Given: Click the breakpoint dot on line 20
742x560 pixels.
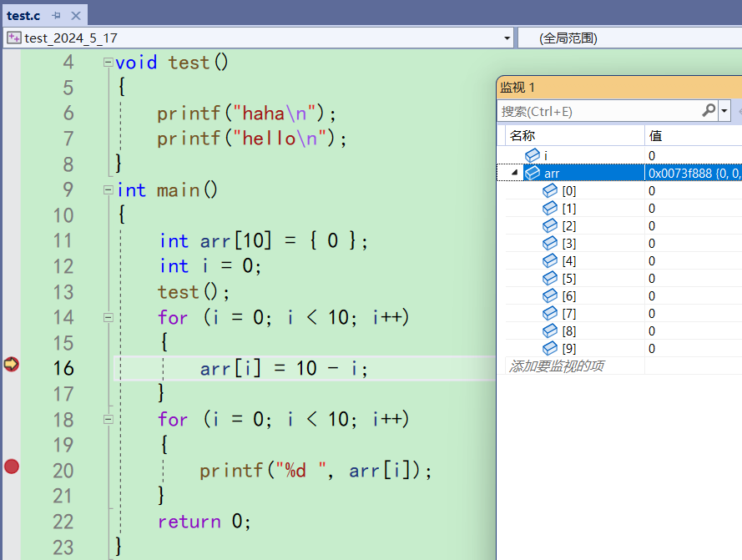Looking at the screenshot, I should click(12, 467).
